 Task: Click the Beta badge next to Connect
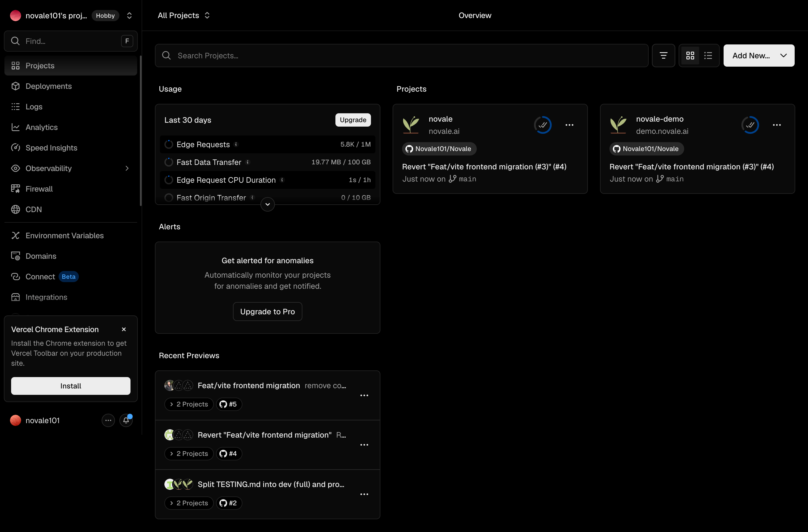pos(69,276)
